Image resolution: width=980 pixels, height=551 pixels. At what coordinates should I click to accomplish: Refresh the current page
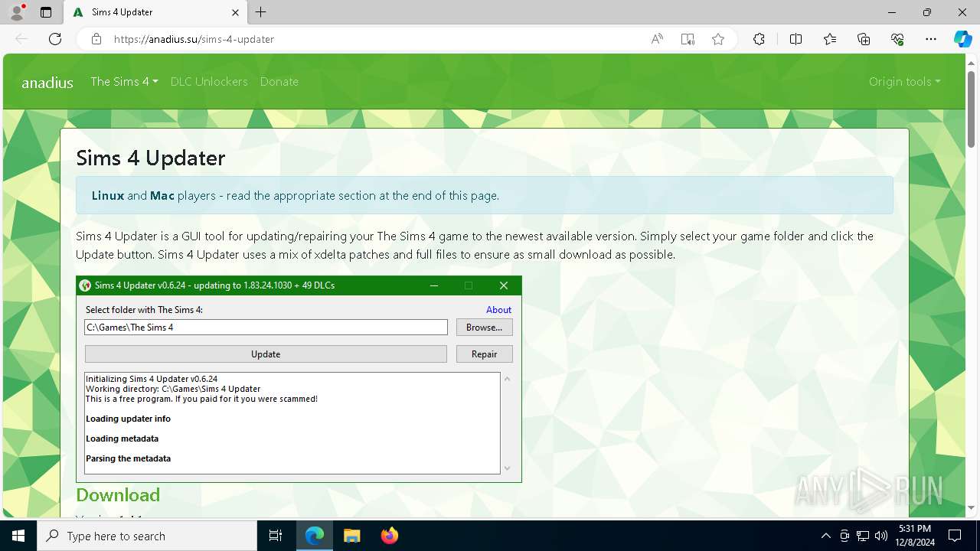(55, 39)
